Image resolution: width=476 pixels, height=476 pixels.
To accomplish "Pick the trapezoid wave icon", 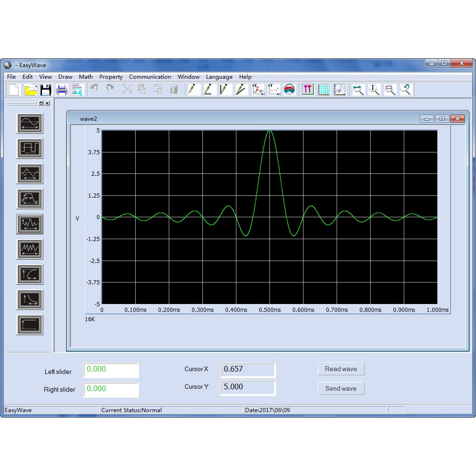I will [30, 199].
